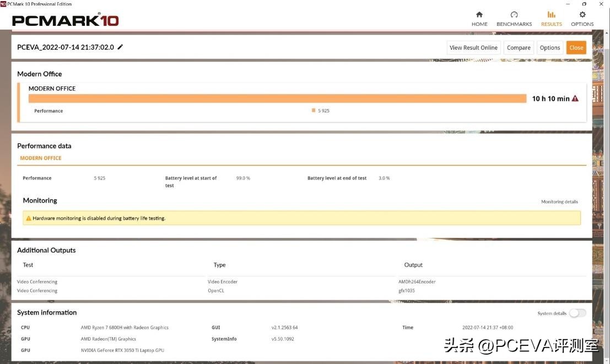The width and height of the screenshot is (610, 364).
Task: Open the Options gear in the top navigation
Action: coord(582,19)
